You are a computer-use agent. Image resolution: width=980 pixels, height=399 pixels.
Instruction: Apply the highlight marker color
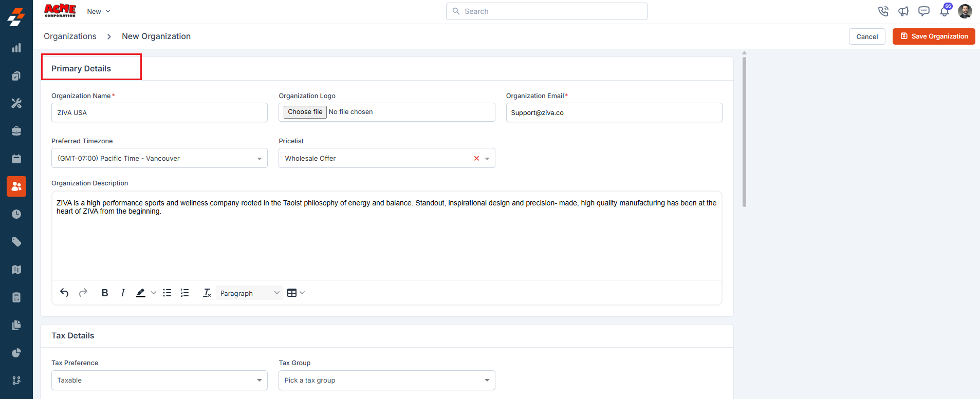click(x=140, y=293)
